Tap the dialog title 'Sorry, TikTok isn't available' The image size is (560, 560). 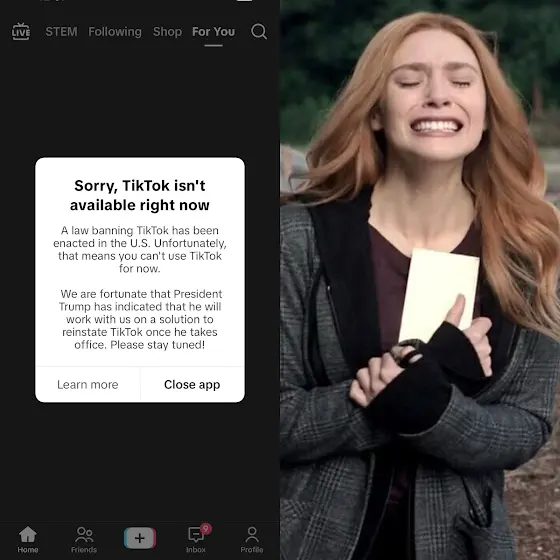pos(140,195)
